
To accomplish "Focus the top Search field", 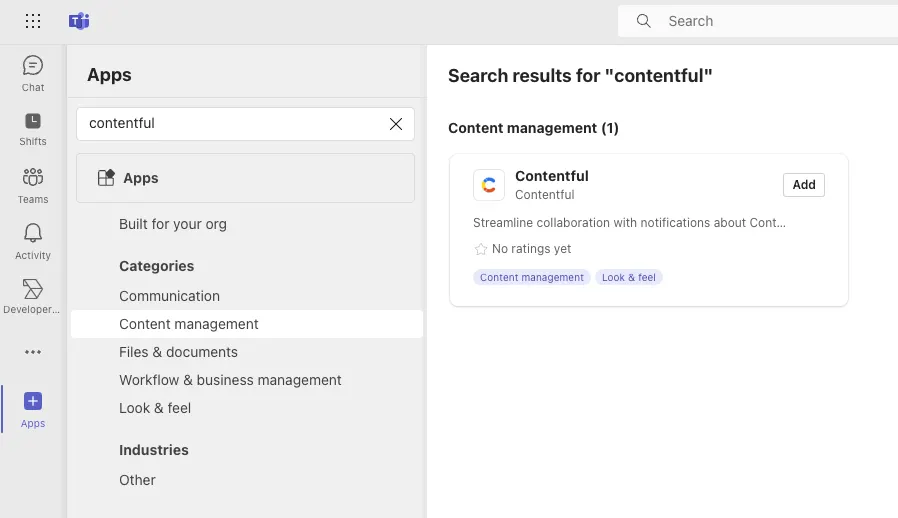I will (x=758, y=21).
